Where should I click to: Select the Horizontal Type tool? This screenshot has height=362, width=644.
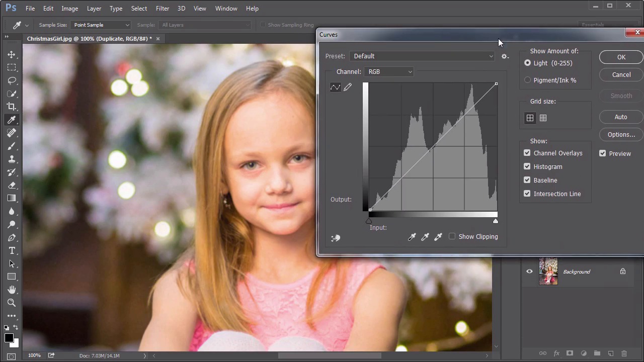(x=12, y=250)
